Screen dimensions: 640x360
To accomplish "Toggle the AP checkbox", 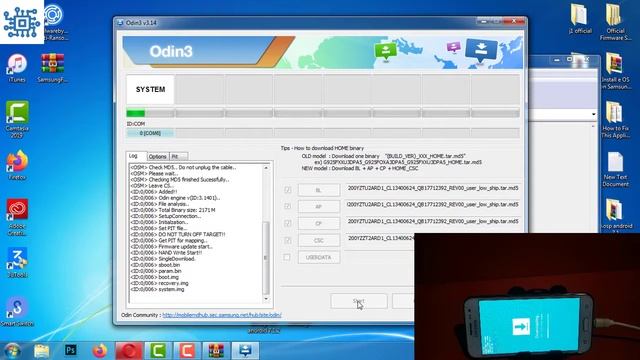I will [287, 207].
